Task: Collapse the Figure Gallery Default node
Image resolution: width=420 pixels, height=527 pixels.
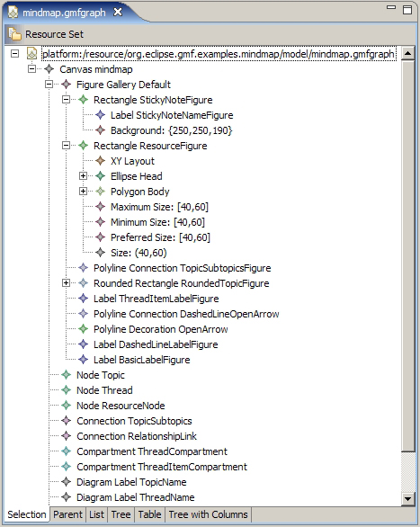Action: click(49, 85)
